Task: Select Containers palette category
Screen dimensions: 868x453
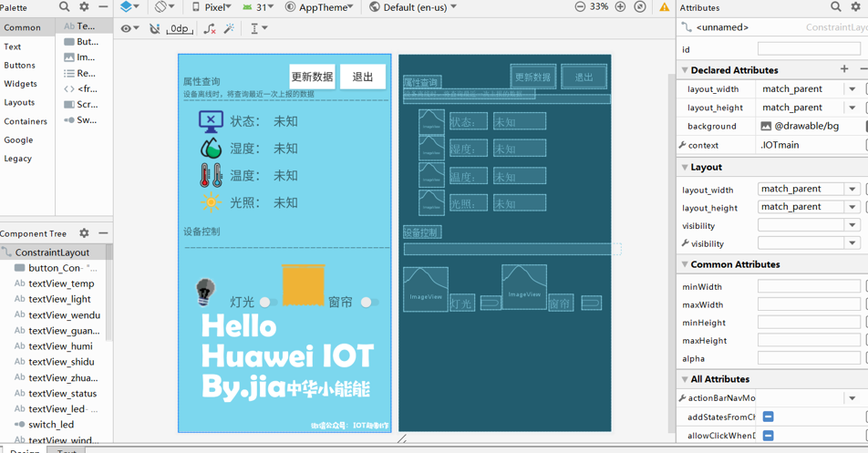Action: (x=27, y=121)
